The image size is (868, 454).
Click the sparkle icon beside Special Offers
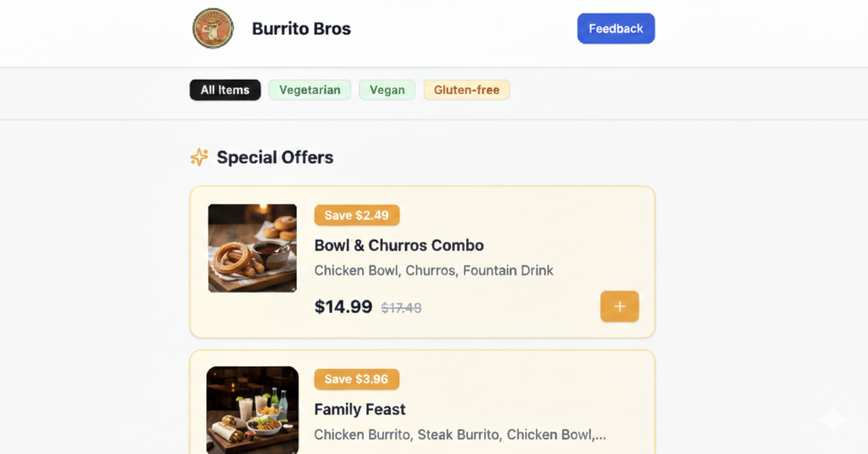point(199,157)
